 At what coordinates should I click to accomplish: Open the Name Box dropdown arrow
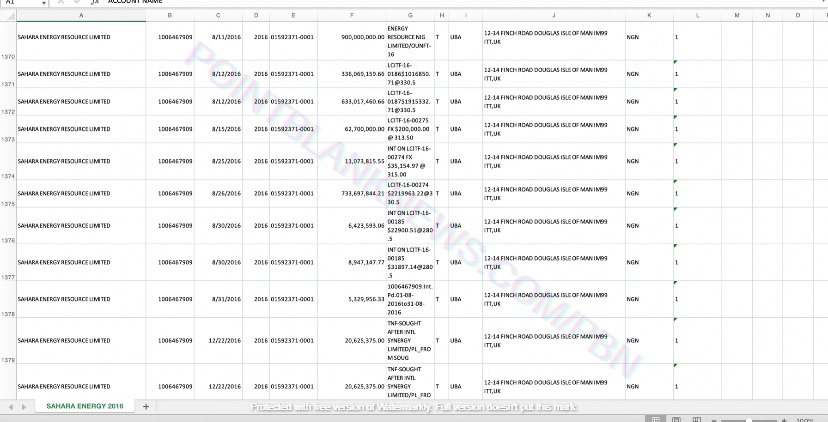43,3
